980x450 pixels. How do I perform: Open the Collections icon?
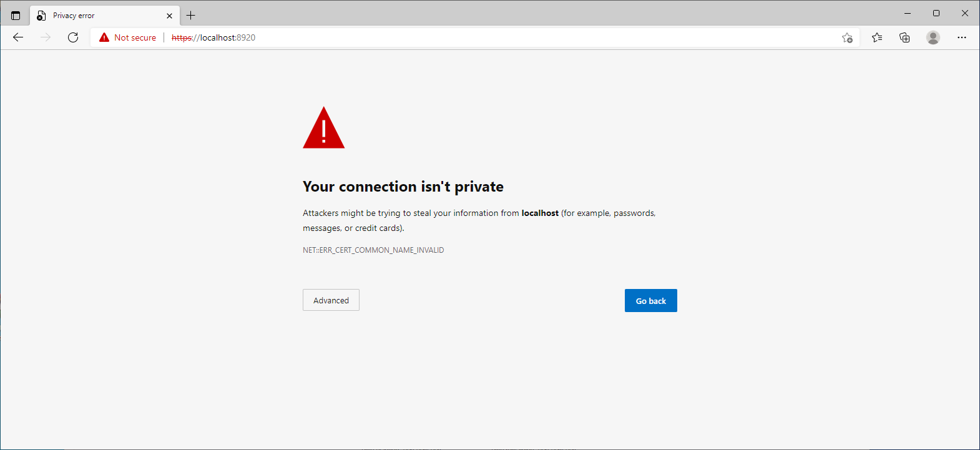click(x=904, y=37)
